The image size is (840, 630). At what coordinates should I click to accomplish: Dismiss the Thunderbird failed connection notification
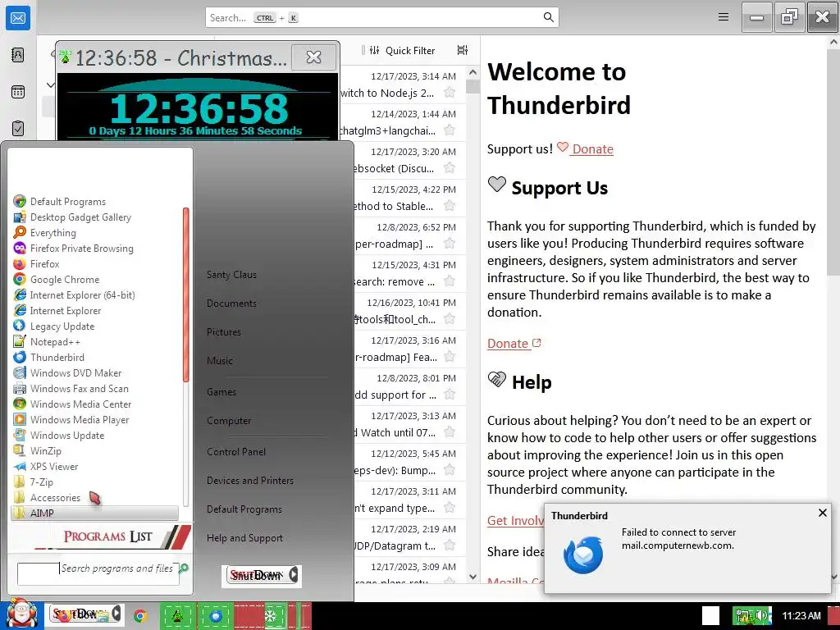(822, 513)
